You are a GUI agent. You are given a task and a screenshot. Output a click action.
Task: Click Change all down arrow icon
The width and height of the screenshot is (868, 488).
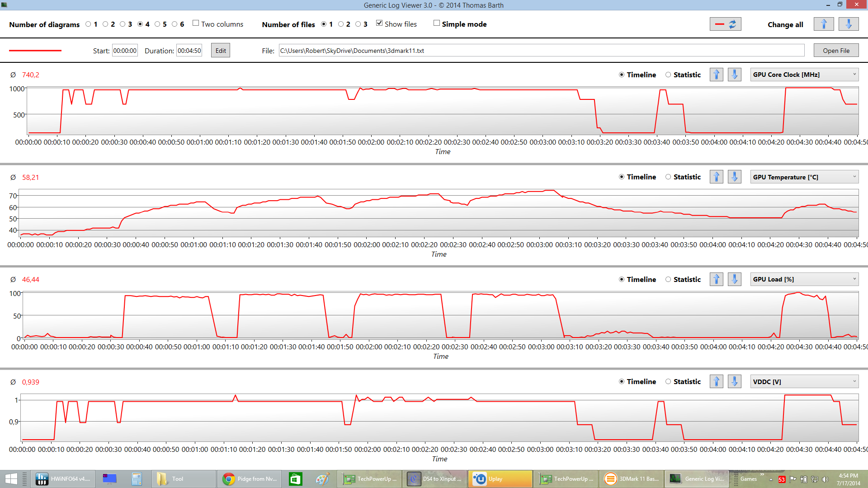coord(848,24)
